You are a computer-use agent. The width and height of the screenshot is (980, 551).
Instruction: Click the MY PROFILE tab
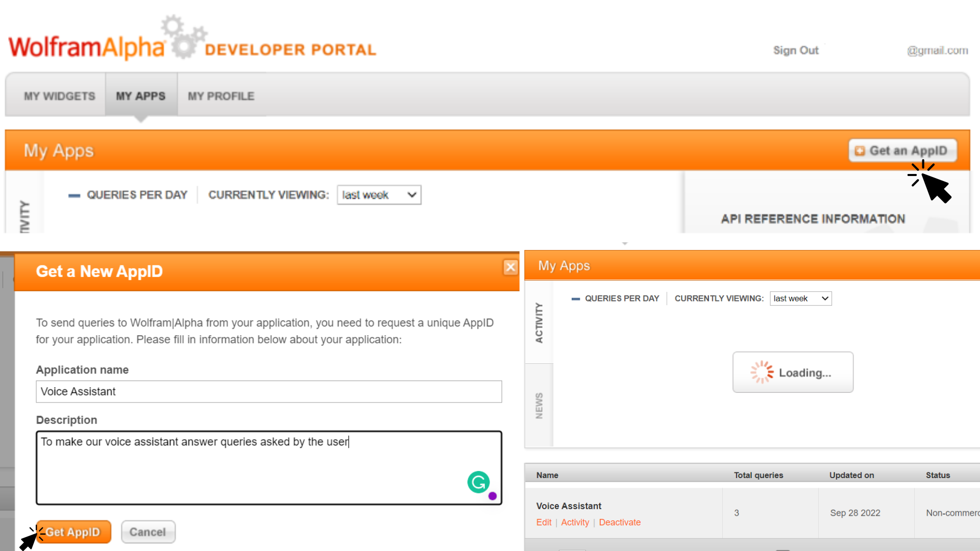(x=221, y=95)
